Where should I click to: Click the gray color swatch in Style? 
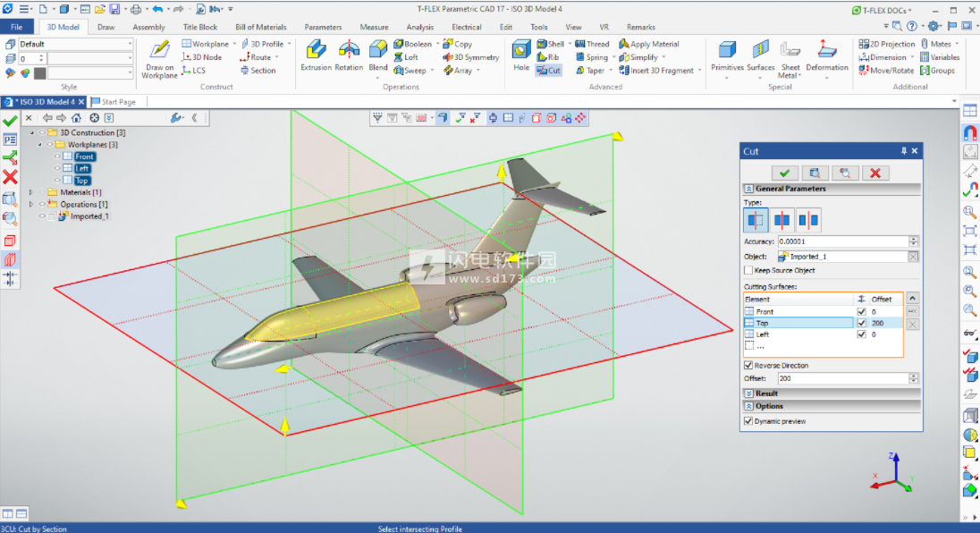[40, 73]
